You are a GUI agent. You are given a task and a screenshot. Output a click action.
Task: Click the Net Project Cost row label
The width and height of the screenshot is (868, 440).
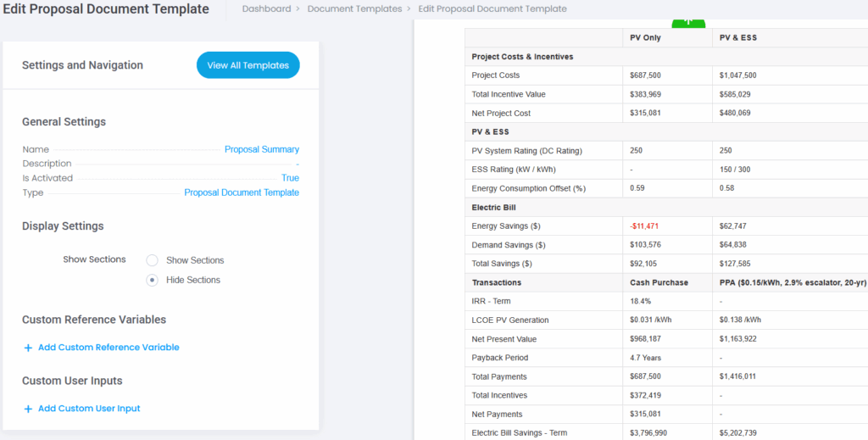point(501,113)
